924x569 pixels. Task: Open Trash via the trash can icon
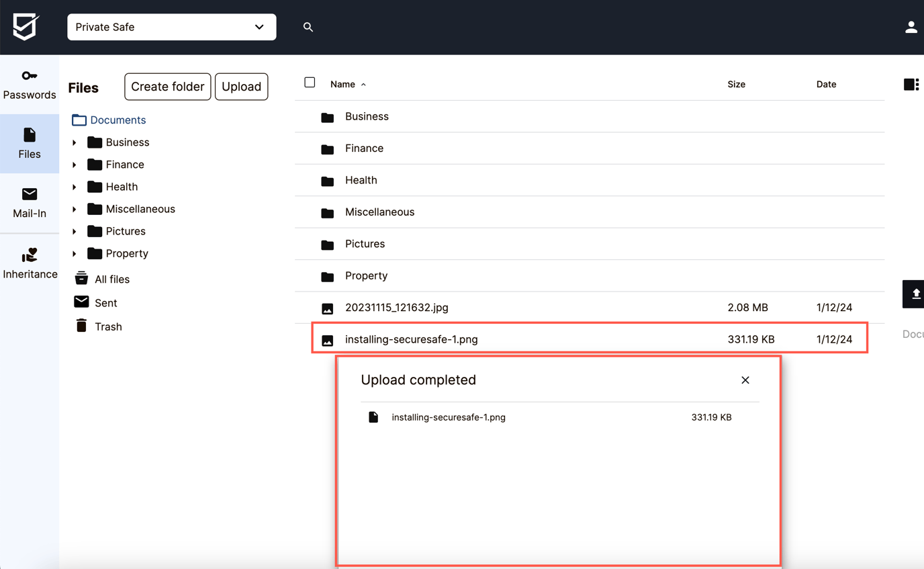[x=81, y=326]
